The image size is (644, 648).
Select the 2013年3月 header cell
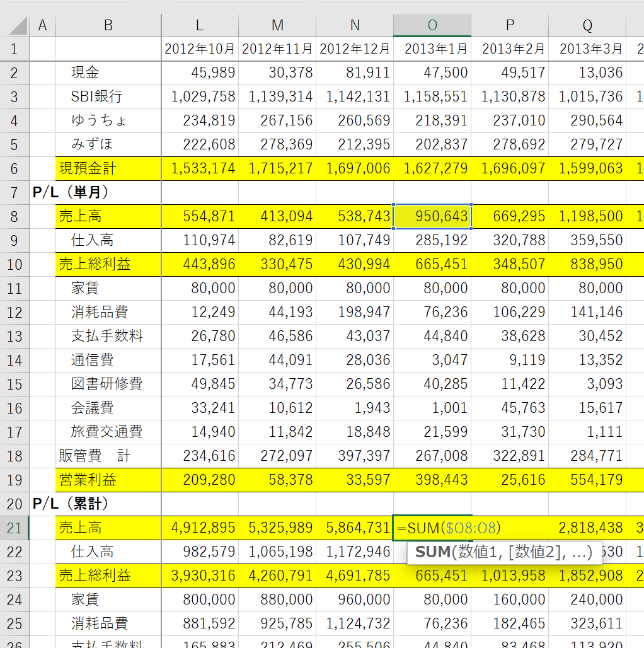(587, 49)
